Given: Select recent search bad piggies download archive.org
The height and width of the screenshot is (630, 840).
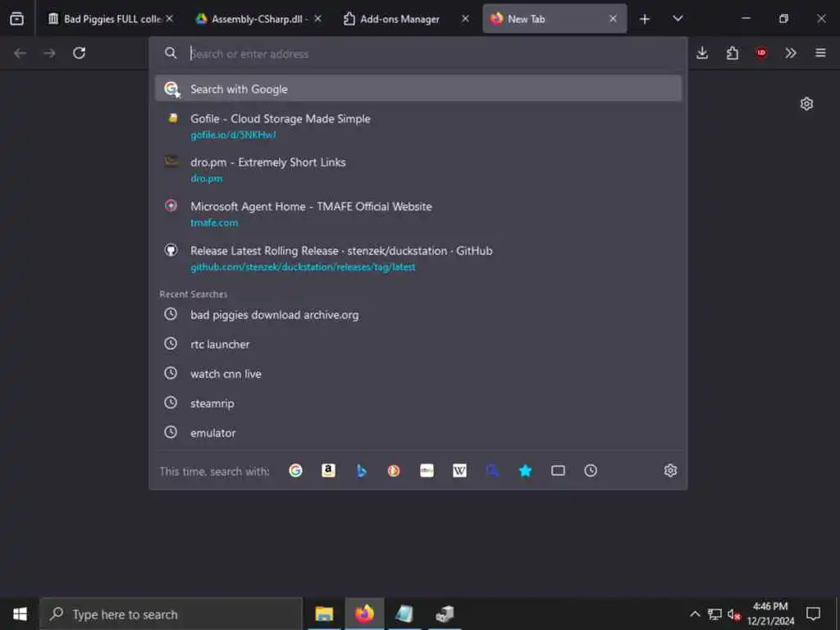Looking at the screenshot, I should [418, 314].
